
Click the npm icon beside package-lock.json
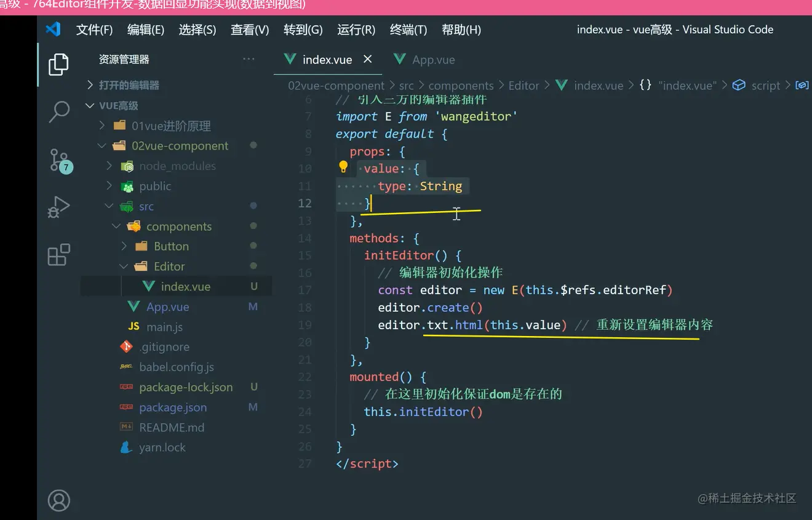click(127, 387)
